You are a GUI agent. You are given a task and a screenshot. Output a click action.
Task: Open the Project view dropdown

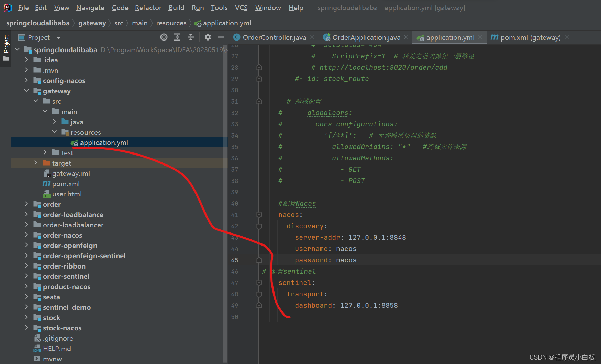pos(59,37)
